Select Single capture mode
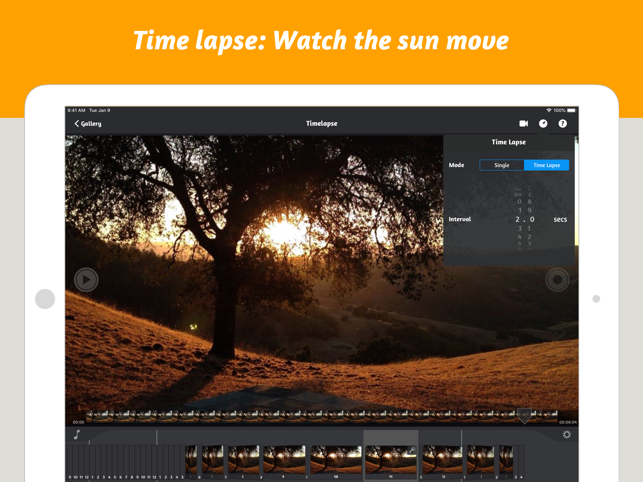Viewport: 643px width, 482px height. 501,165
